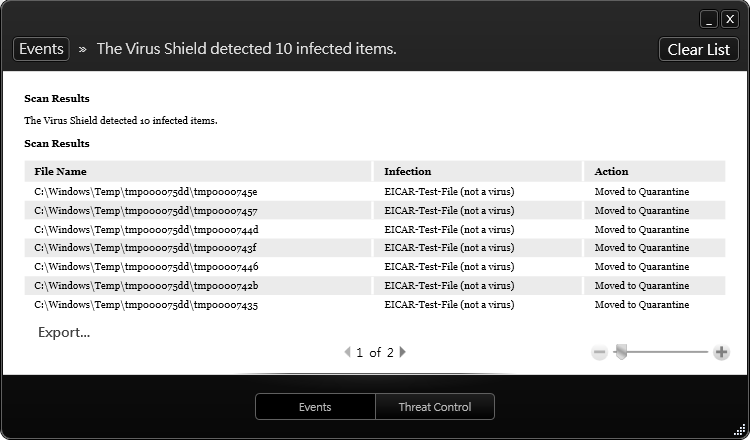Image resolution: width=750 pixels, height=442 pixels.
Task: Click the Action column header
Action: tap(611, 171)
